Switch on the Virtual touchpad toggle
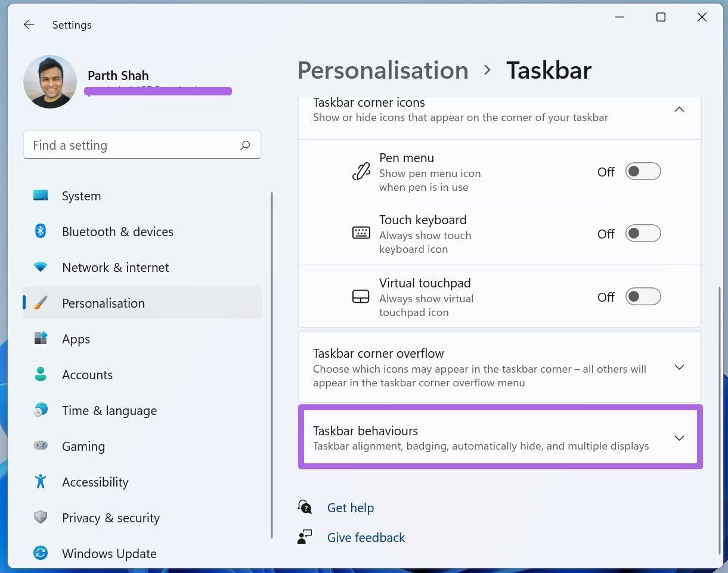Viewport: 728px width, 573px height. click(643, 296)
